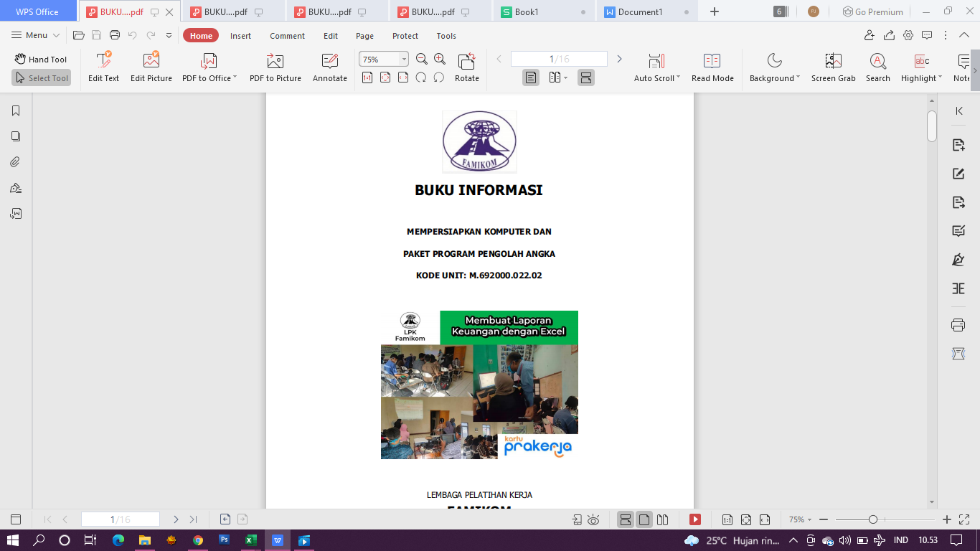Open the Annotate tool
This screenshot has width=980, height=551.
(x=330, y=67)
